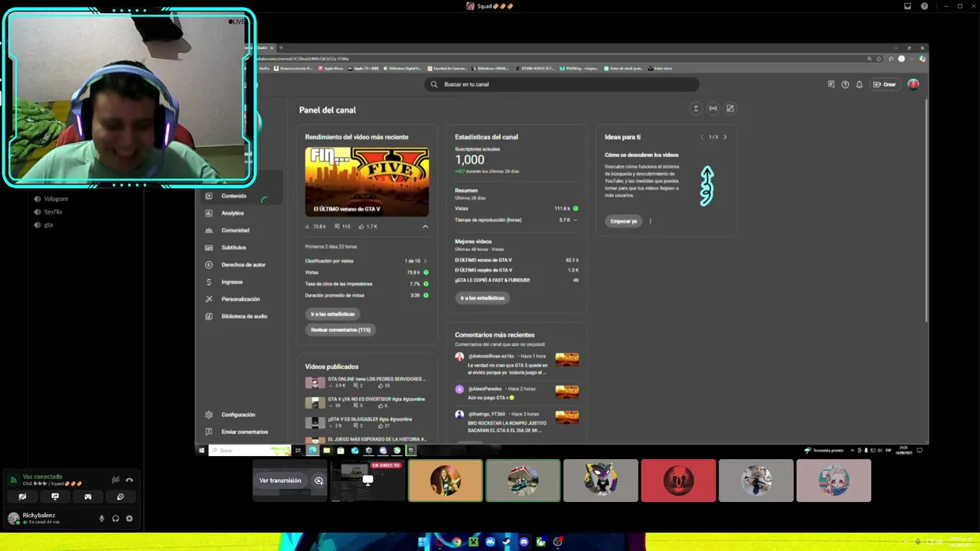
Task: Click Ir a las estadísticas under channel stats
Action: click(x=482, y=298)
